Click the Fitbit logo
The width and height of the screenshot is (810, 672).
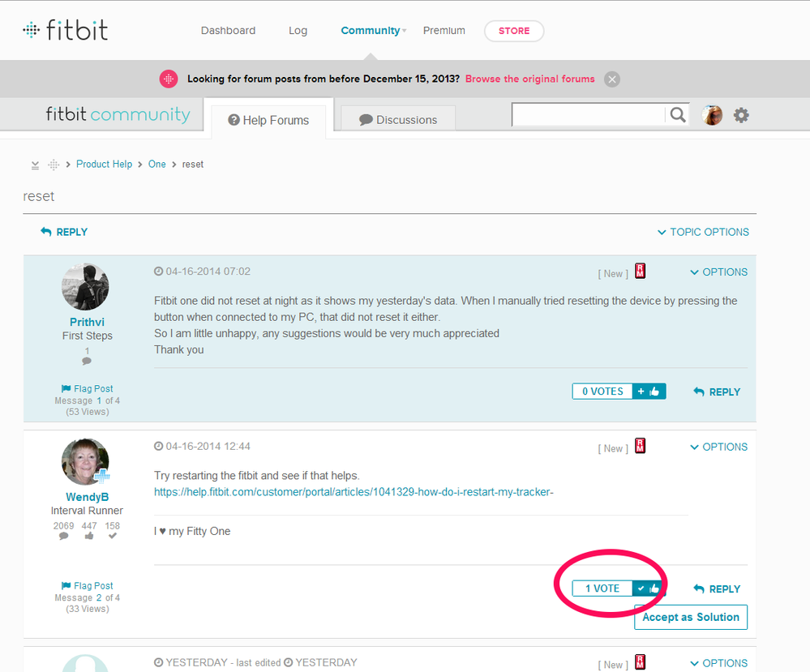coord(66,30)
